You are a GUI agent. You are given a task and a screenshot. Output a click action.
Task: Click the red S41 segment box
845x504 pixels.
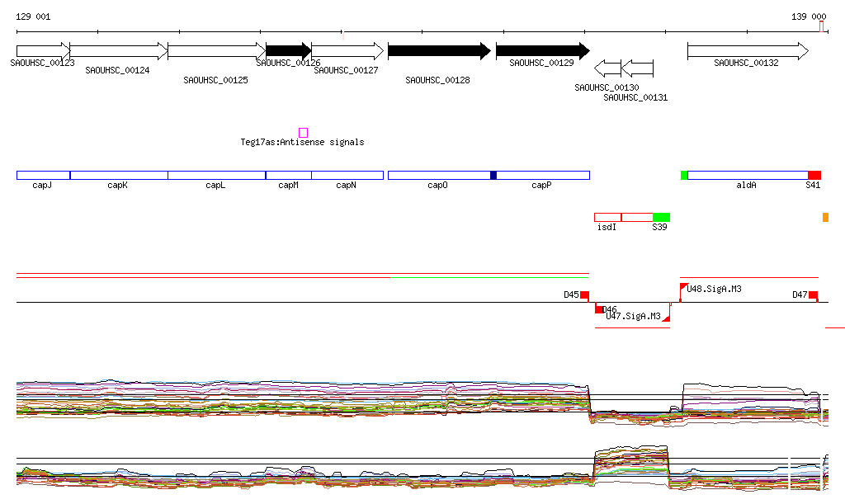pyautogui.click(x=814, y=175)
